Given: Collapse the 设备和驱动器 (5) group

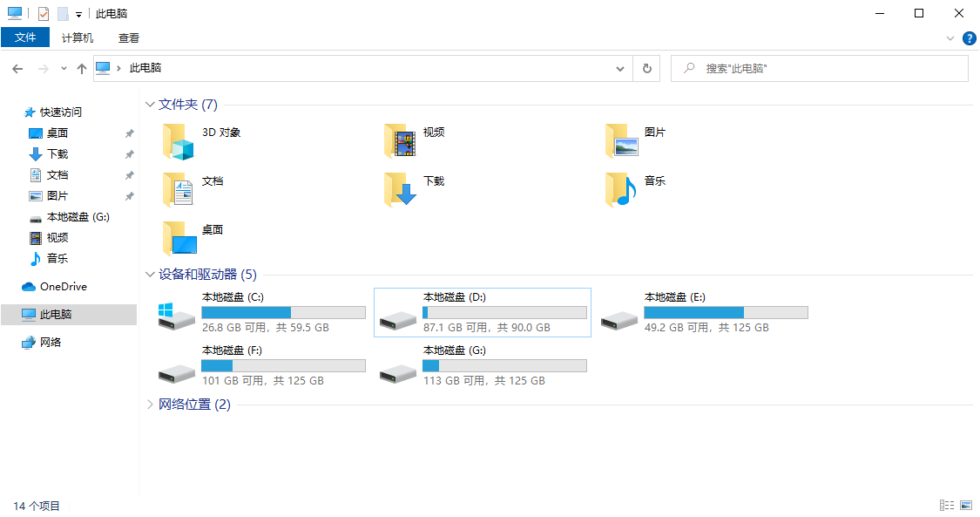Looking at the screenshot, I should (150, 275).
